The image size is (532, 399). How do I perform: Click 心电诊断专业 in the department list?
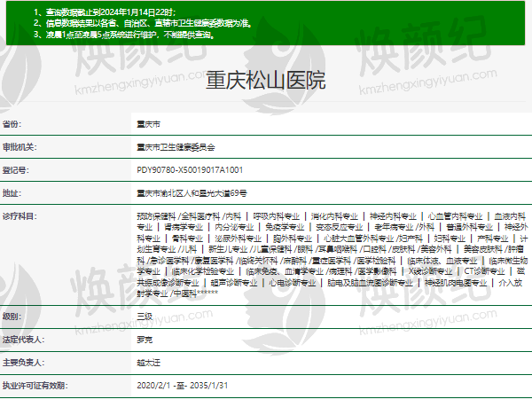pyautogui.click(x=293, y=283)
